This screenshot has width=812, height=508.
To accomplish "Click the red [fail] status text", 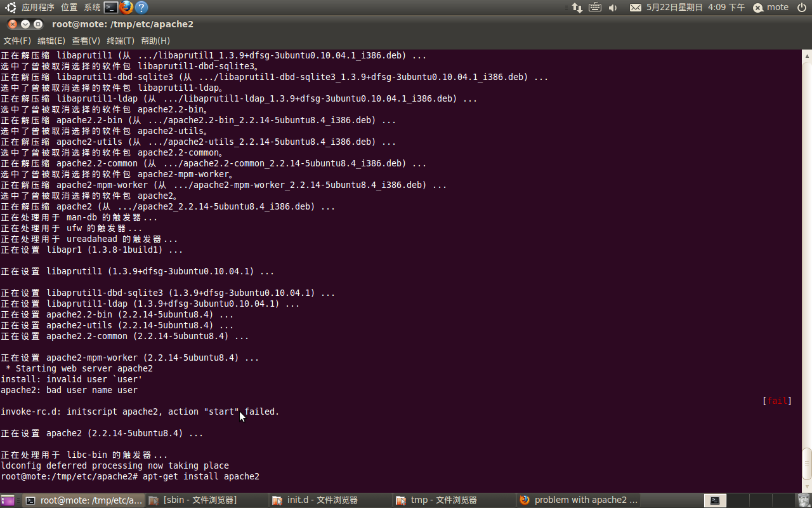I will (777, 401).
